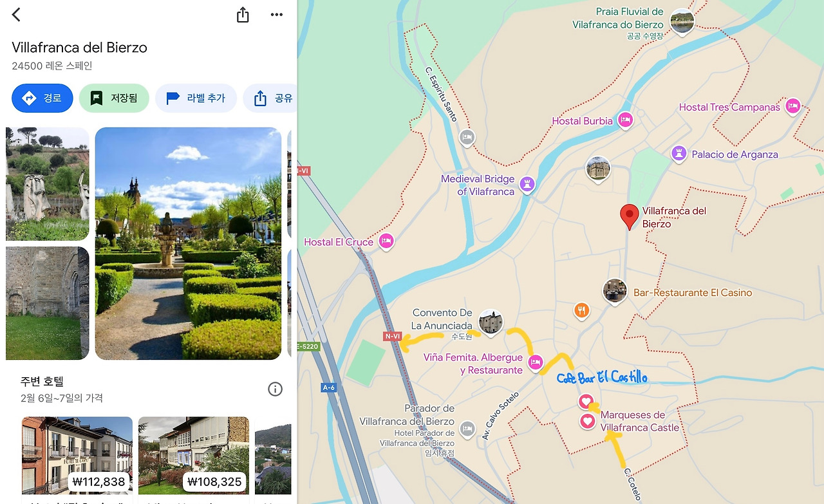Tap the share icon in the header
This screenshot has width=824, height=504.
[243, 15]
